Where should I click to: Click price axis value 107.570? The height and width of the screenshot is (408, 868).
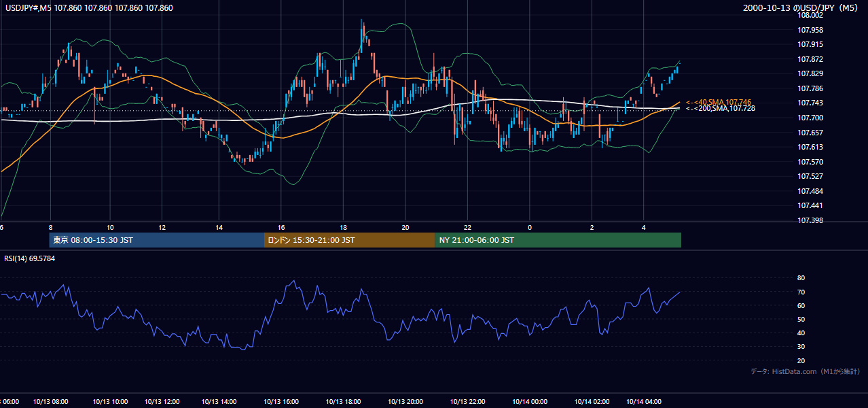(810, 162)
